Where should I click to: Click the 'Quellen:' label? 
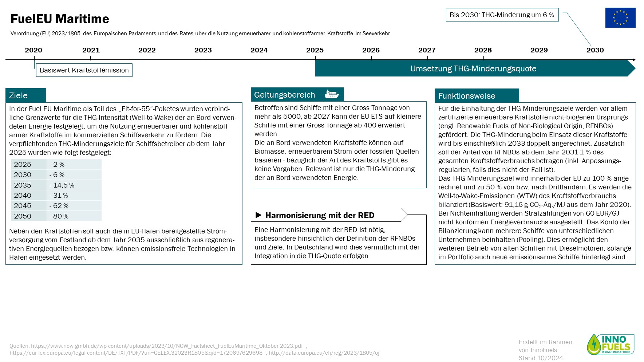point(19,346)
